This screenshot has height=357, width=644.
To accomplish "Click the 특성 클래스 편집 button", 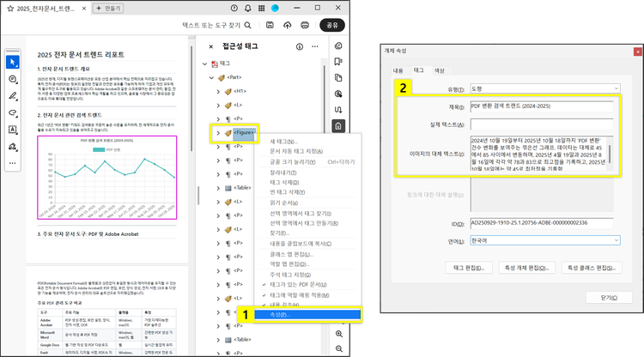I will 592,268.
